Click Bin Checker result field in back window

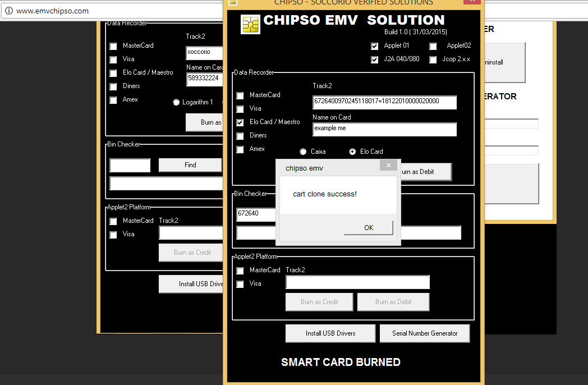pyautogui.click(x=166, y=184)
